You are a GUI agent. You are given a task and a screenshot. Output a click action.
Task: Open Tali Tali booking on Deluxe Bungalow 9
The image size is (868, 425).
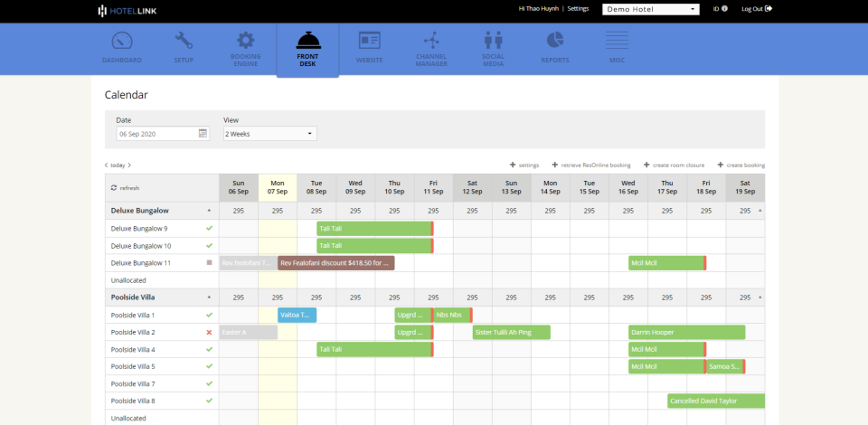pyautogui.click(x=374, y=228)
